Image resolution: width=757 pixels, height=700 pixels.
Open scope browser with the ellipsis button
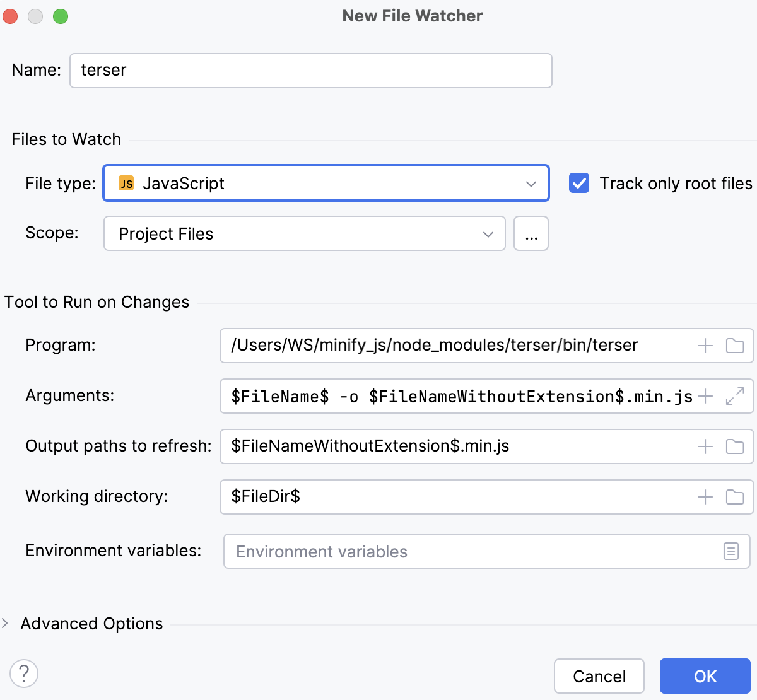coord(531,233)
